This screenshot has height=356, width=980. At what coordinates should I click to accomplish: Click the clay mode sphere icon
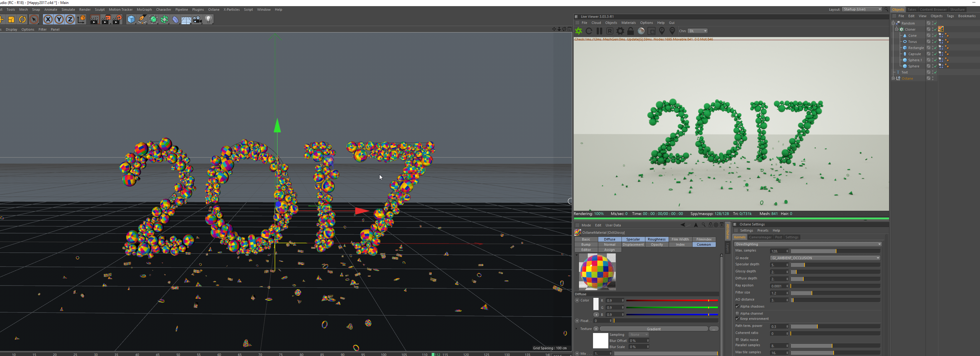(x=641, y=31)
